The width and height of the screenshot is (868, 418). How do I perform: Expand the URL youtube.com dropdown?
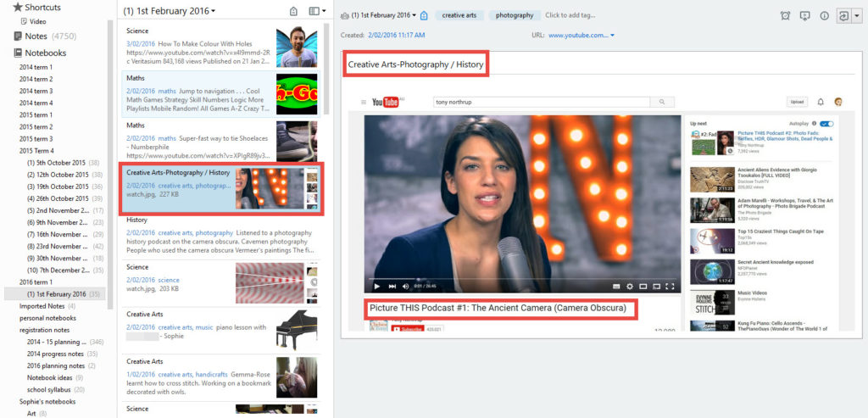pyautogui.click(x=612, y=36)
